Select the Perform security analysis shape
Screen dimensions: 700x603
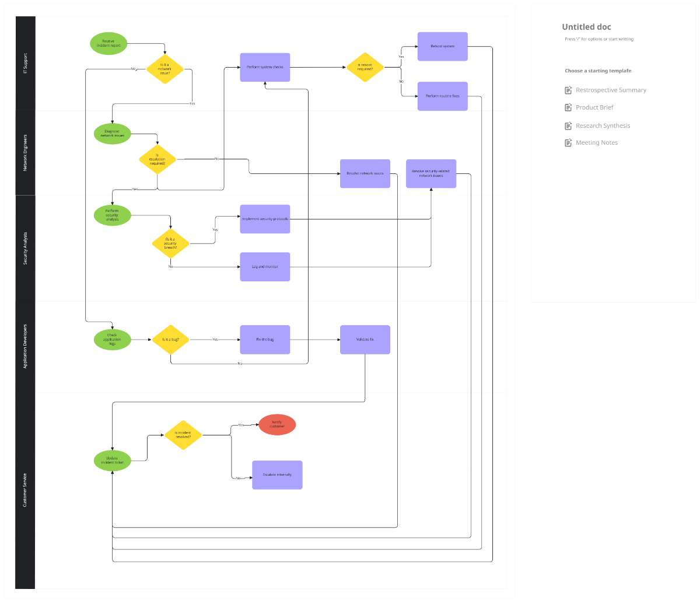(x=112, y=215)
